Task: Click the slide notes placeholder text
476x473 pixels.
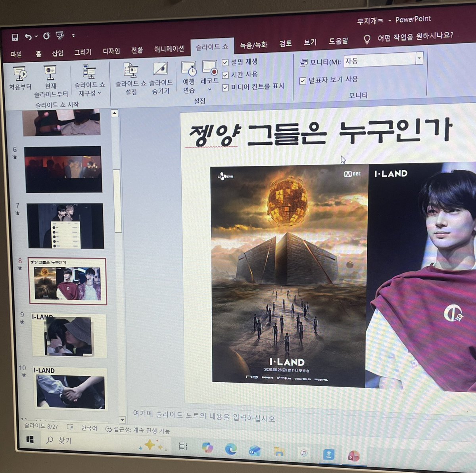Action: click(204, 416)
